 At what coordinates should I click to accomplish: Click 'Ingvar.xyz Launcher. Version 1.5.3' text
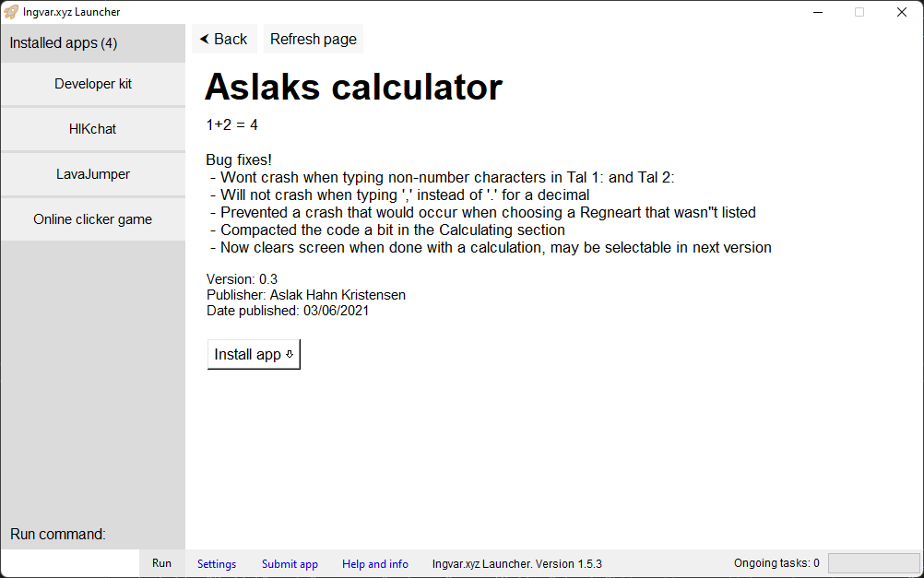516,564
